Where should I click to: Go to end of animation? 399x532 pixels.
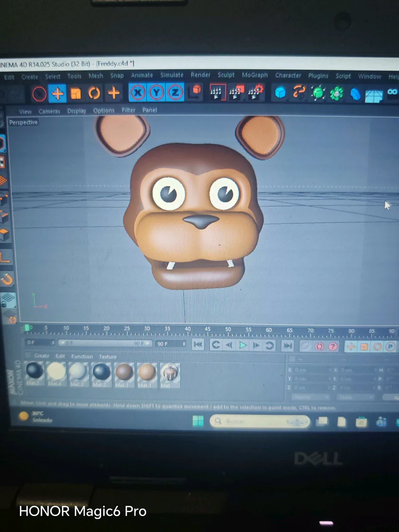point(288,345)
